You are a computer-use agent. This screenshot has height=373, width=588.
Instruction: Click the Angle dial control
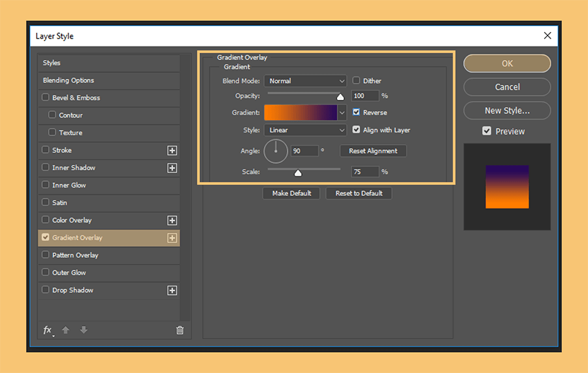click(276, 151)
